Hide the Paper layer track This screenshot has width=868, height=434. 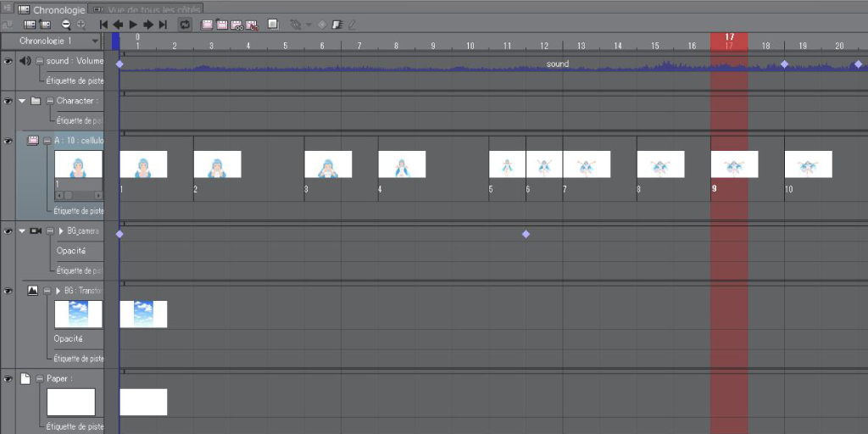coord(8,379)
